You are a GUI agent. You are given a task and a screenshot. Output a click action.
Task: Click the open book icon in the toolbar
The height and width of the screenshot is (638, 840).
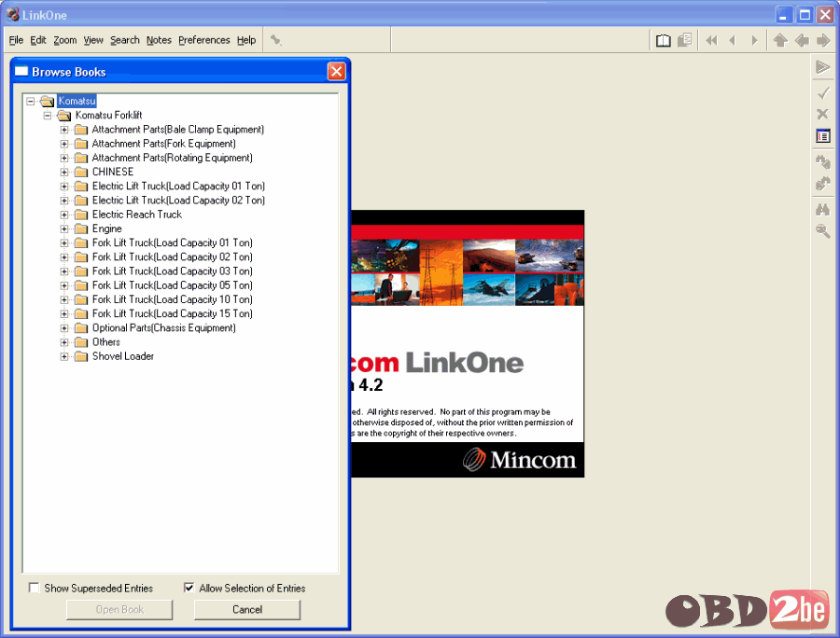[664, 40]
